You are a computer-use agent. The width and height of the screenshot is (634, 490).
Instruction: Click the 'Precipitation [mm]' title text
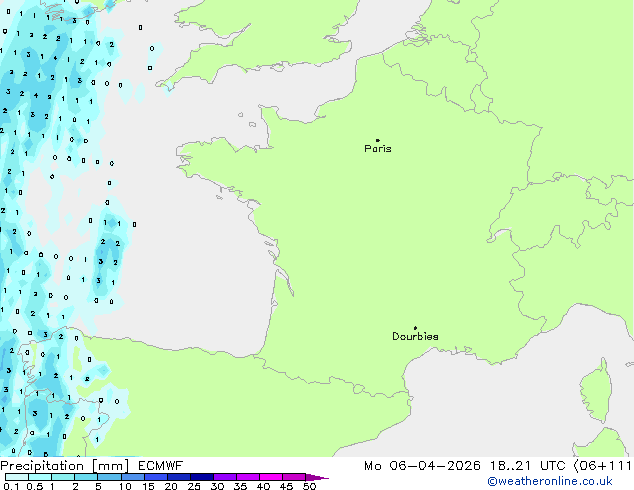(x=65, y=466)
